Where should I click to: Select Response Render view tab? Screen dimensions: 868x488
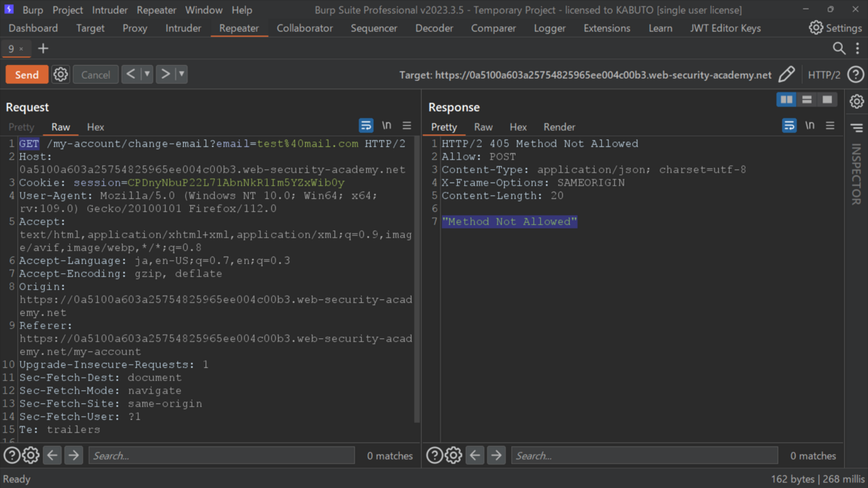(x=559, y=127)
